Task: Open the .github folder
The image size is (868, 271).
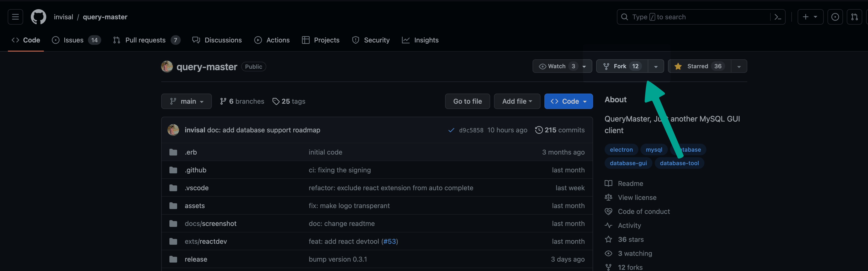Action: point(195,170)
